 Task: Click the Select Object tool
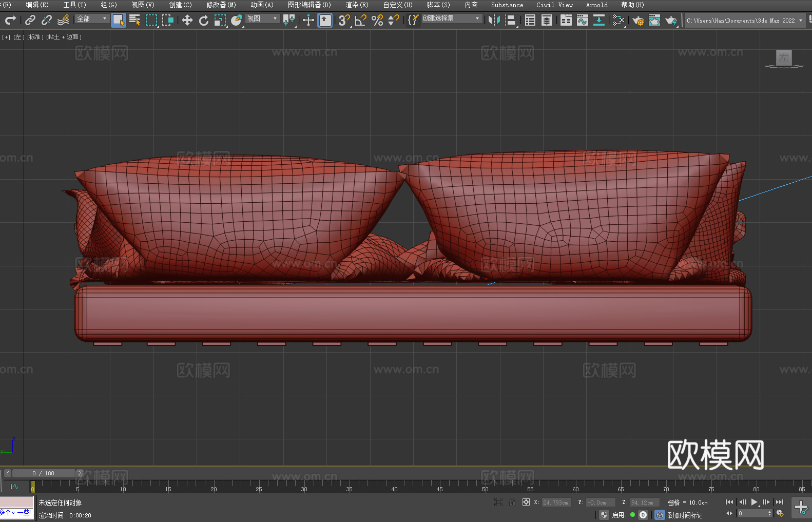118,20
